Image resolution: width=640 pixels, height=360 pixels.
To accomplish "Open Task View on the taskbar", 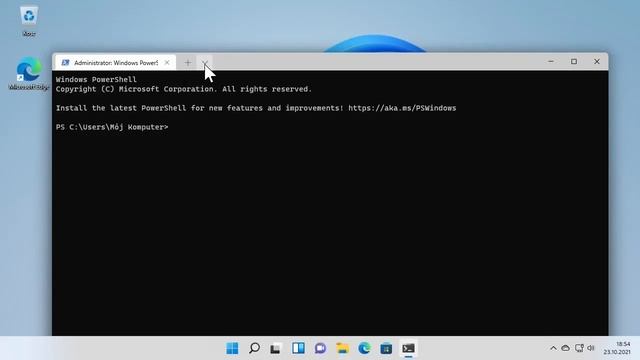I will [276, 348].
